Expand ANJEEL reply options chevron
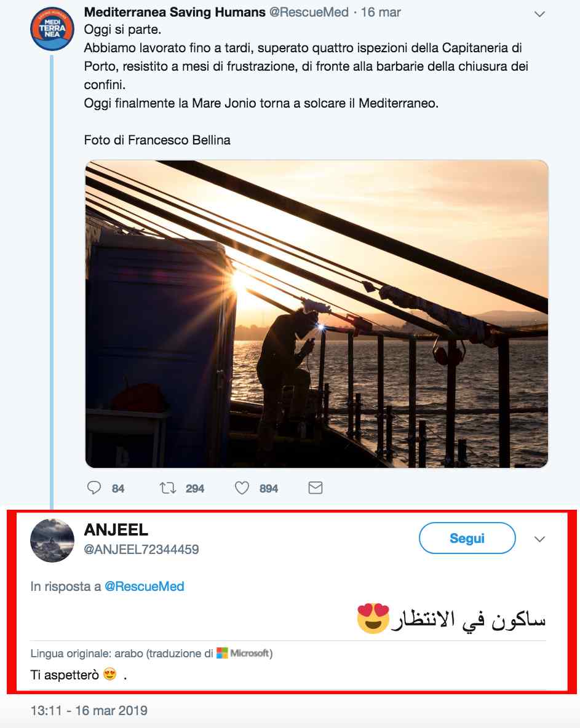The image size is (580, 728). [539, 539]
